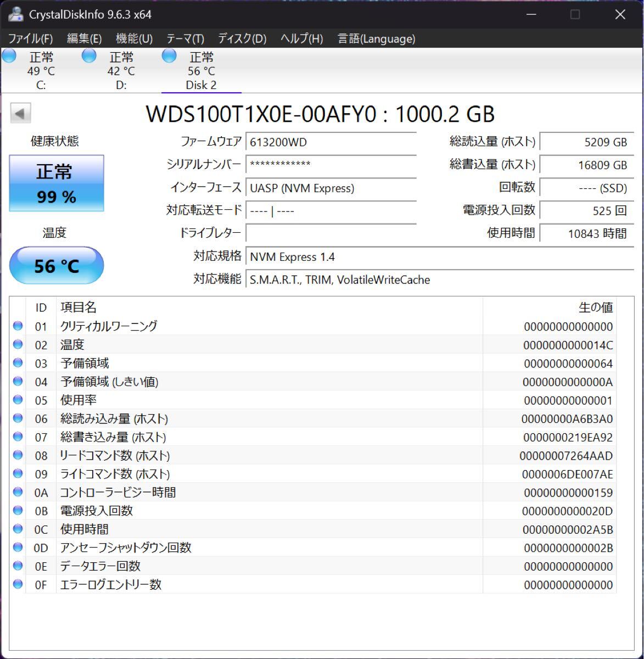Viewport: 644px width, 659px height.
Task: Click raw value 0000006DE007AE
Action: (567, 474)
